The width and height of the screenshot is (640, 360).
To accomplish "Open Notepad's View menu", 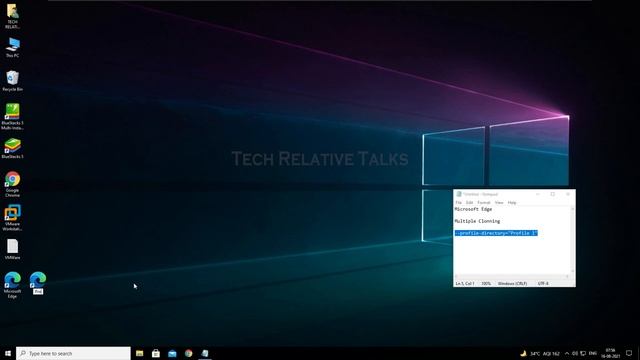I will (499, 202).
